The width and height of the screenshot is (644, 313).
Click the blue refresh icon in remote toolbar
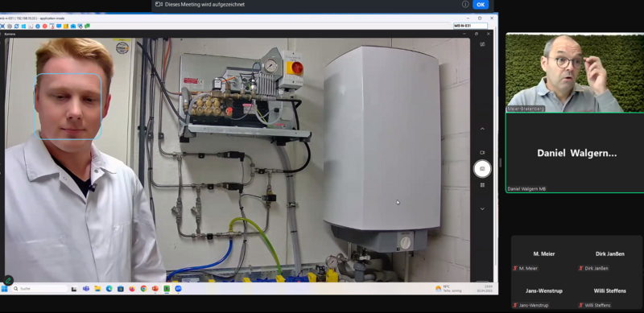point(16,27)
